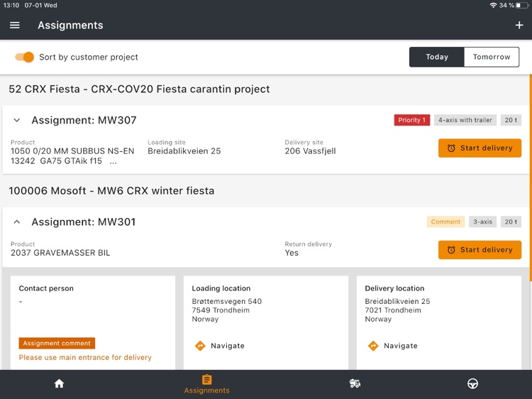Click the Priority 1 badge
This screenshot has width=532, height=399.
412,120
